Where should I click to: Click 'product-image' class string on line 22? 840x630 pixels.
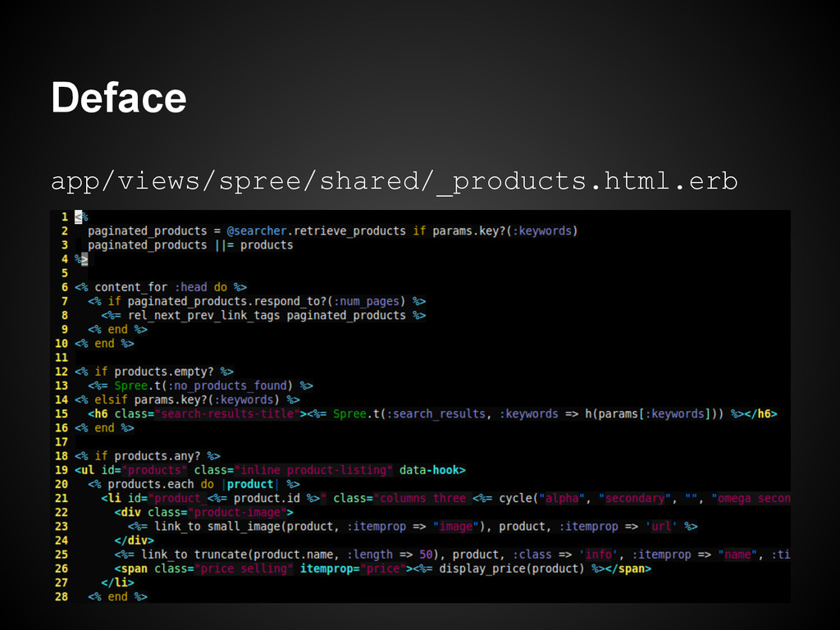[237, 512]
